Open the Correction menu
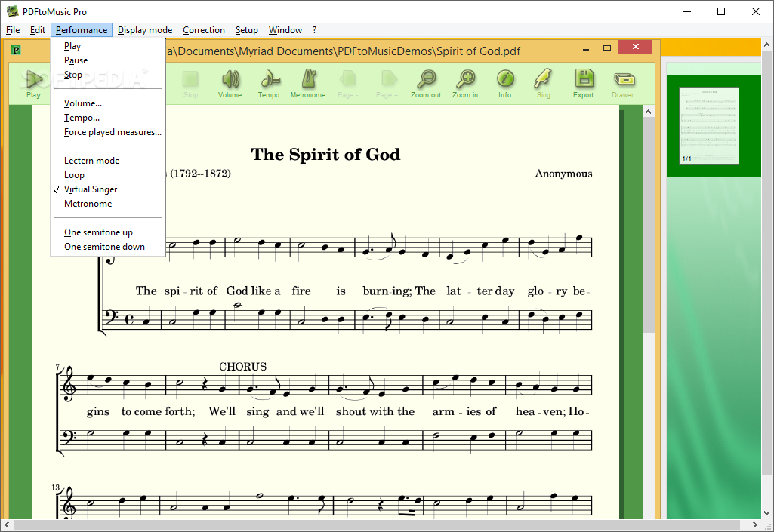Viewport: 774px width, 532px height. point(204,30)
